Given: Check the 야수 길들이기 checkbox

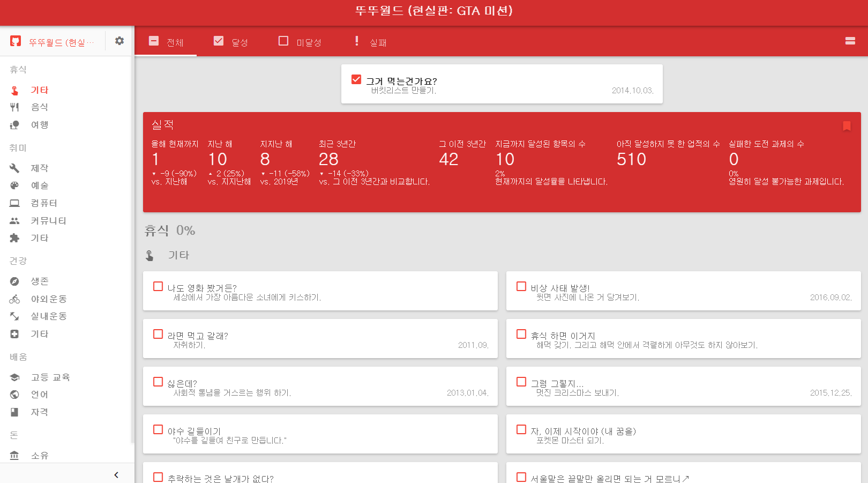Looking at the screenshot, I should click(158, 429).
